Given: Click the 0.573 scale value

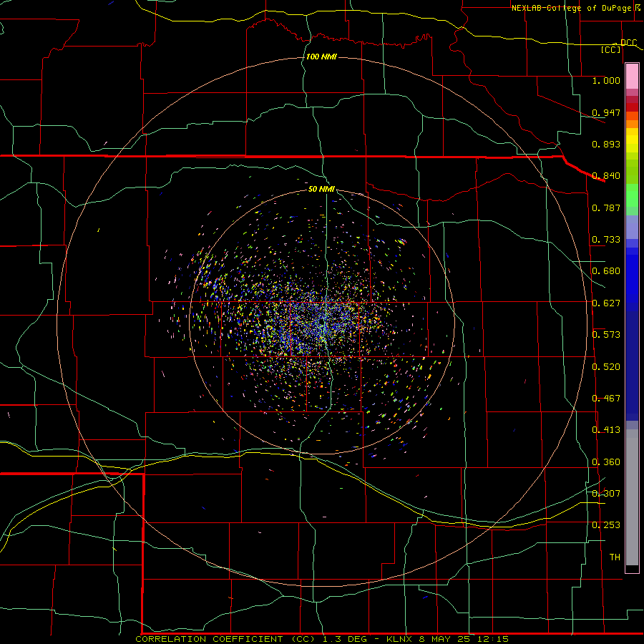Looking at the screenshot, I should coord(606,334).
